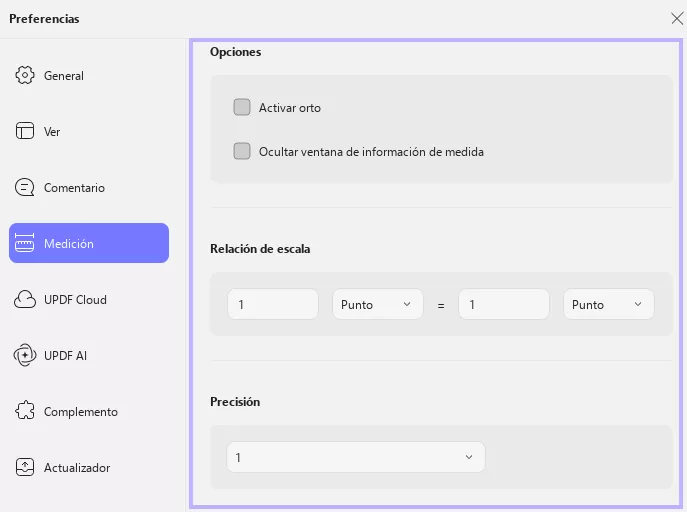Click the Ver layout icon
The width and height of the screenshot is (687, 512).
[x=25, y=131]
